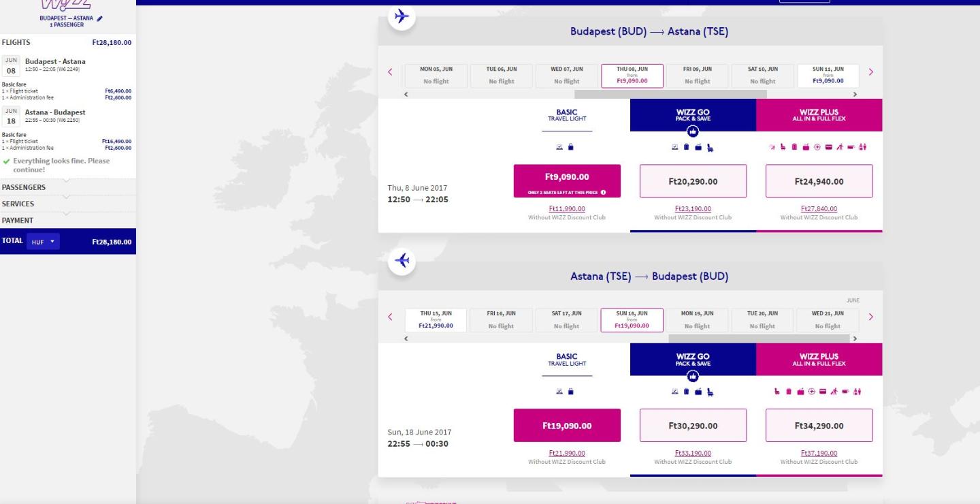Select the SUN 18, JUN return date tab
980x504 pixels.
(632, 320)
